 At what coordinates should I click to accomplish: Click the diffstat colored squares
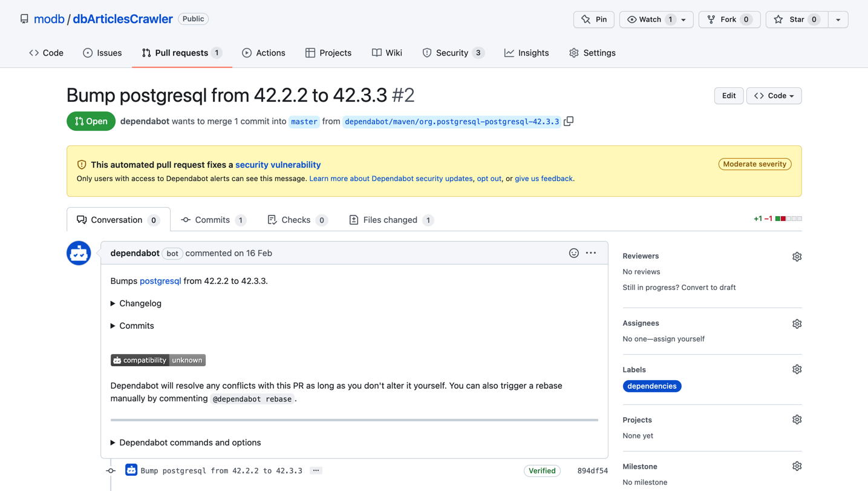coord(789,219)
